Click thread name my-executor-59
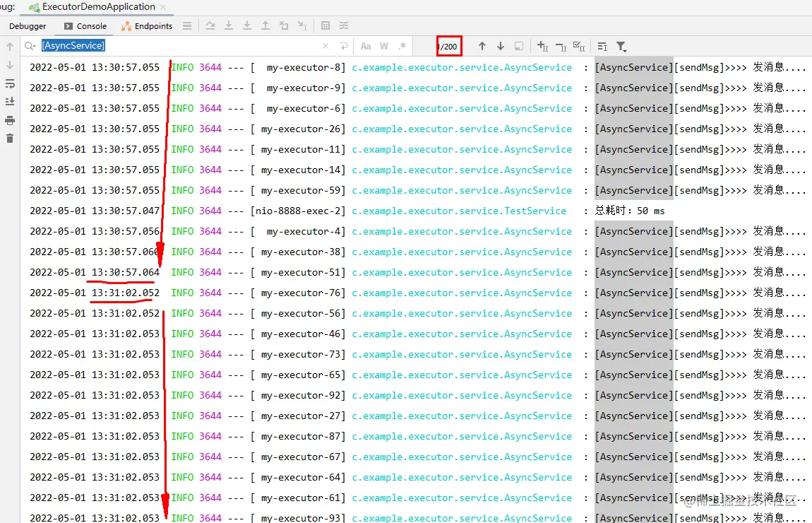This screenshot has width=812, height=523. pyautogui.click(x=300, y=190)
